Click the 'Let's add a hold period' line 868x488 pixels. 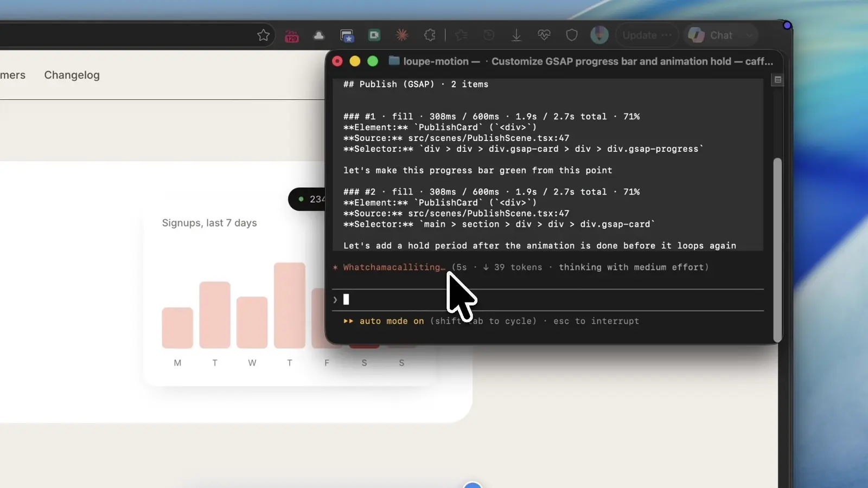(x=540, y=246)
